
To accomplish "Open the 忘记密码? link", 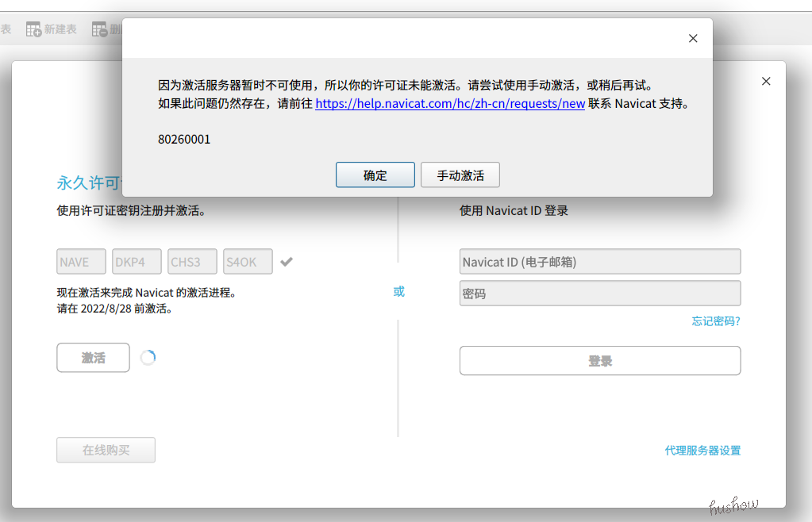I will coord(716,321).
